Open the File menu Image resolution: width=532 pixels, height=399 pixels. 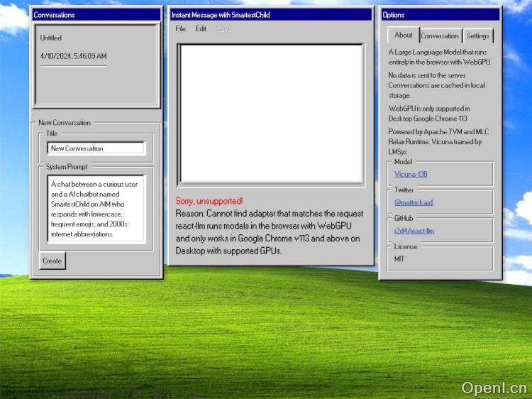point(181,29)
